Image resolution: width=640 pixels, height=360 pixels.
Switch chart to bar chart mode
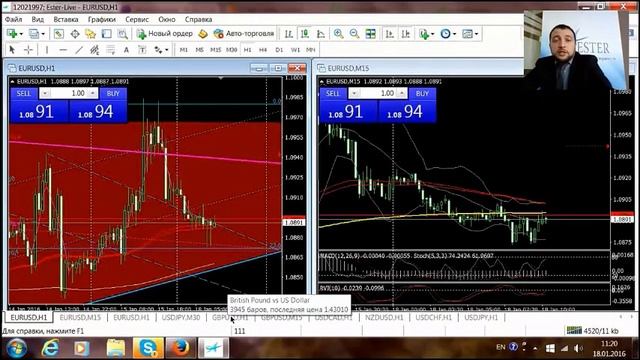coord(289,34)
